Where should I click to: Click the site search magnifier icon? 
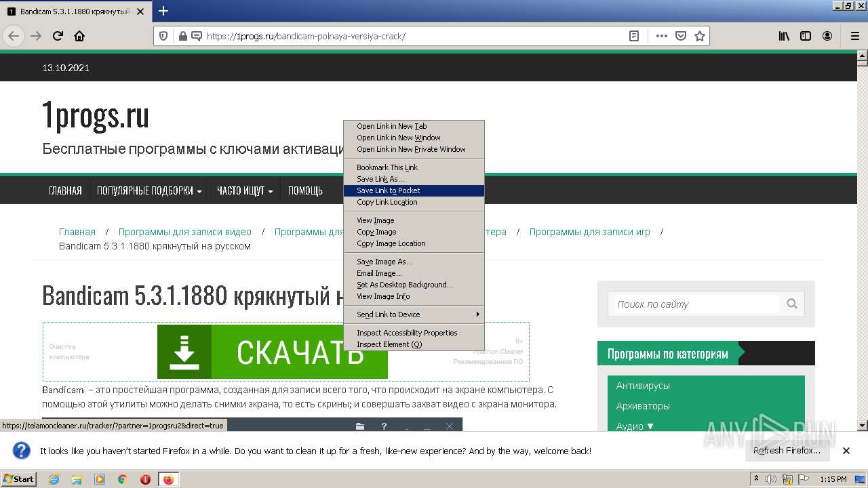[x=792, y=304]
